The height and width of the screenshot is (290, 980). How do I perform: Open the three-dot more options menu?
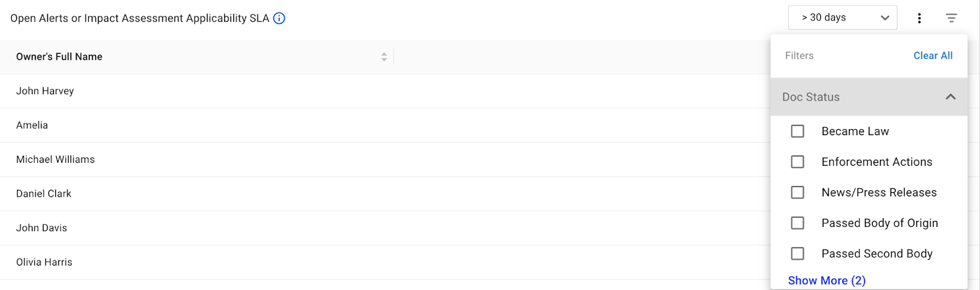tap(919, 18)
